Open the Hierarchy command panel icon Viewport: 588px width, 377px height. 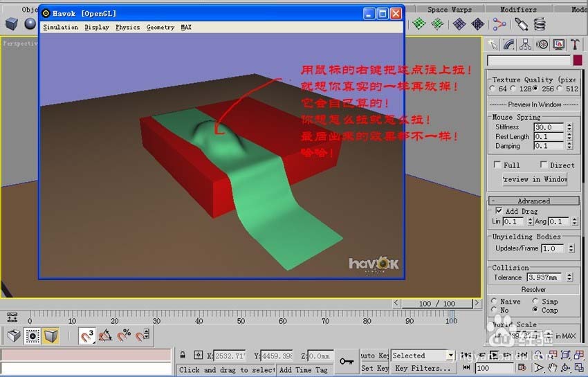(x=525, y=45)
